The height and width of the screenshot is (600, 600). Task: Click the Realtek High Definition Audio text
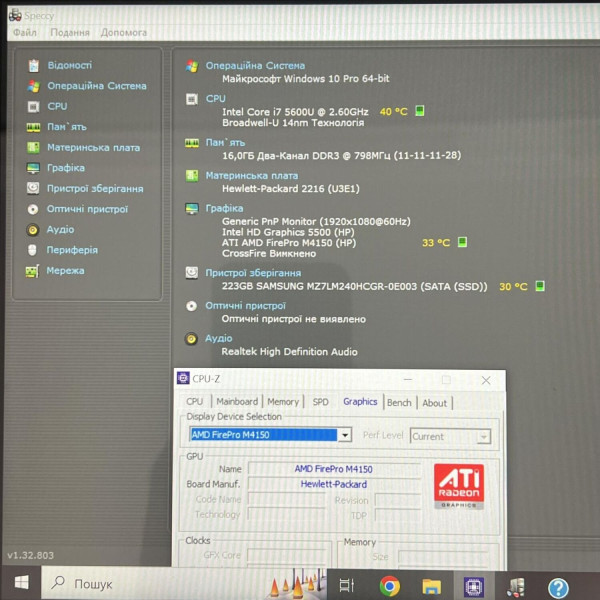tap(289, 352)
